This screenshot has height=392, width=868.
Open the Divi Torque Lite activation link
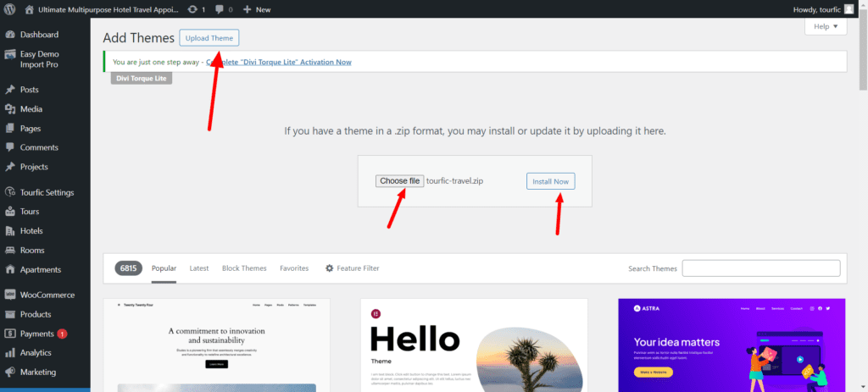click(278, 62)
